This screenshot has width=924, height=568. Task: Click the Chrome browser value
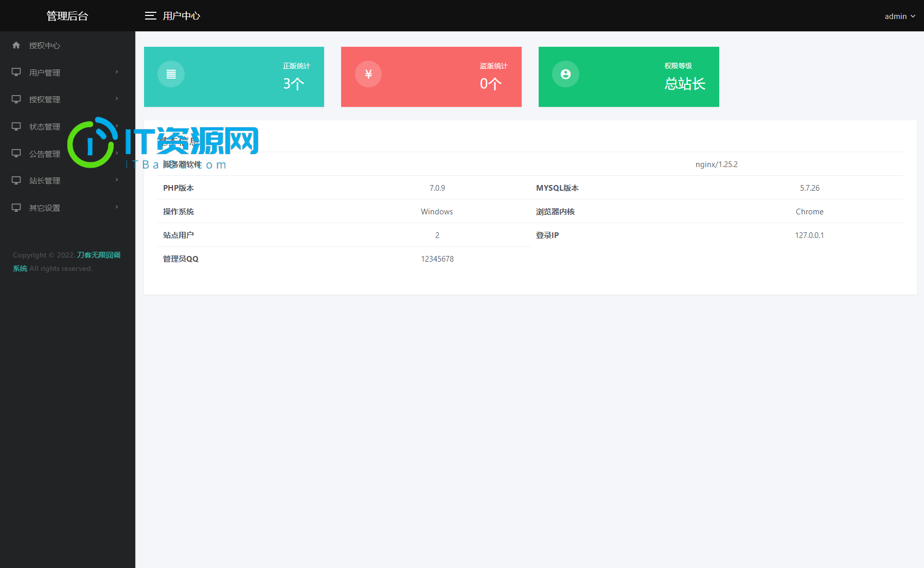click(810, 212)
